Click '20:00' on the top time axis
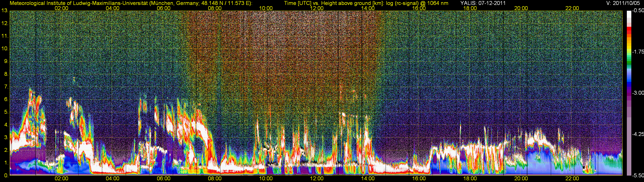This screenshot has width=644, height=182. tap(521, 8)
